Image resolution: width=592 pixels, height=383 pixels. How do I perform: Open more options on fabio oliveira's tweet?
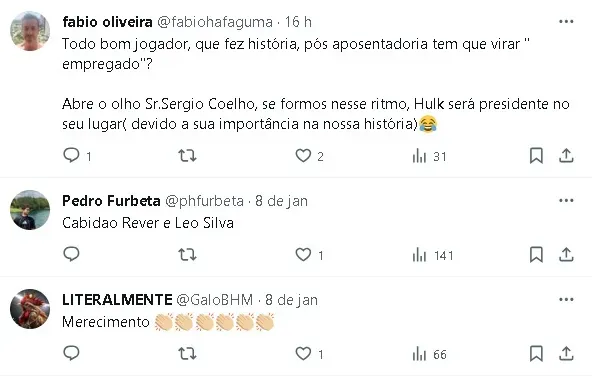(x=566, y=22)
